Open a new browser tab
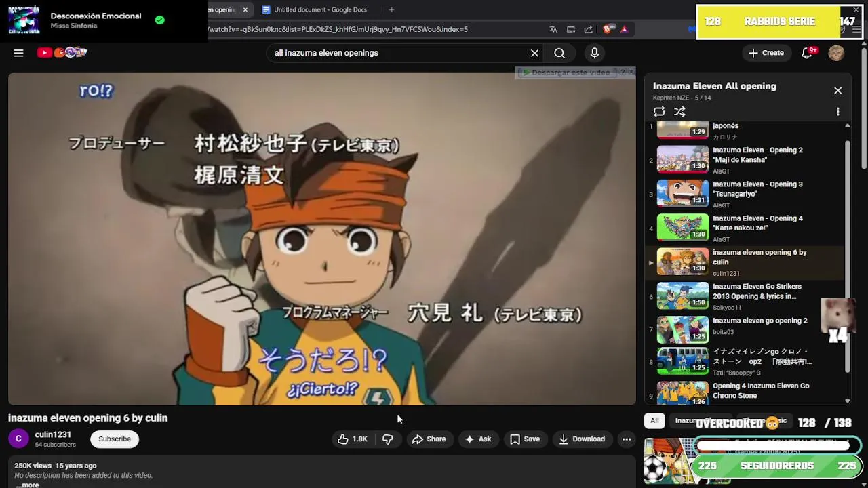Viewport: 868px width, 488px height. tap(391, 9)
